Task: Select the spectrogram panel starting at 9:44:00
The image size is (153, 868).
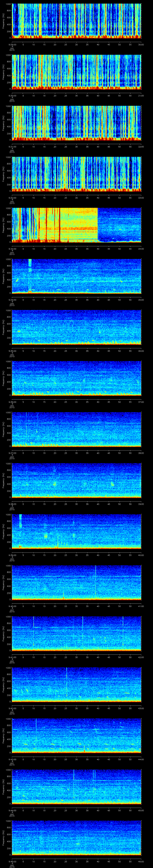Action: (x=77, y=787)
